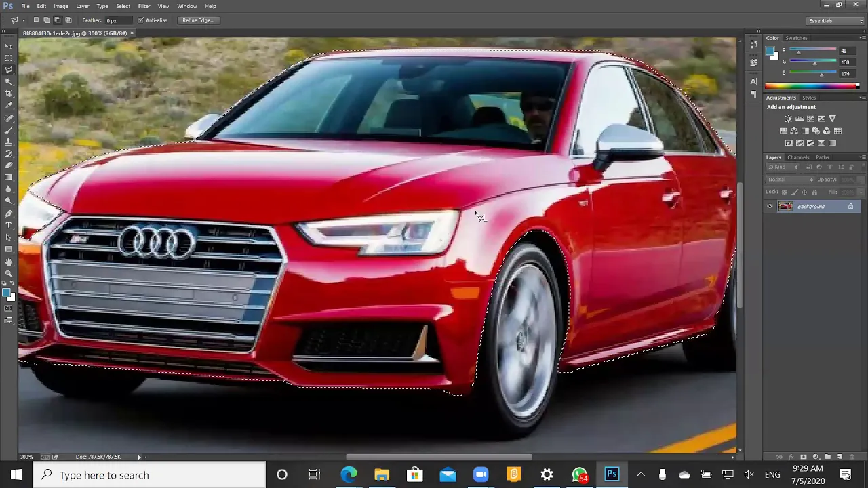Add a Brightness/Contrast adjustment
This screenshot has height=488, width=868.
(789, 119)
